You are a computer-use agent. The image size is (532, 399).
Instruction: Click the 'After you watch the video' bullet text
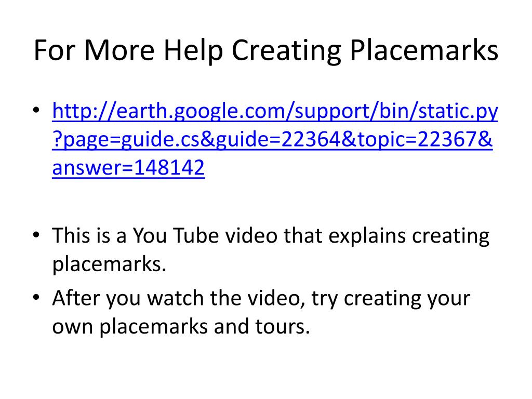261,312
